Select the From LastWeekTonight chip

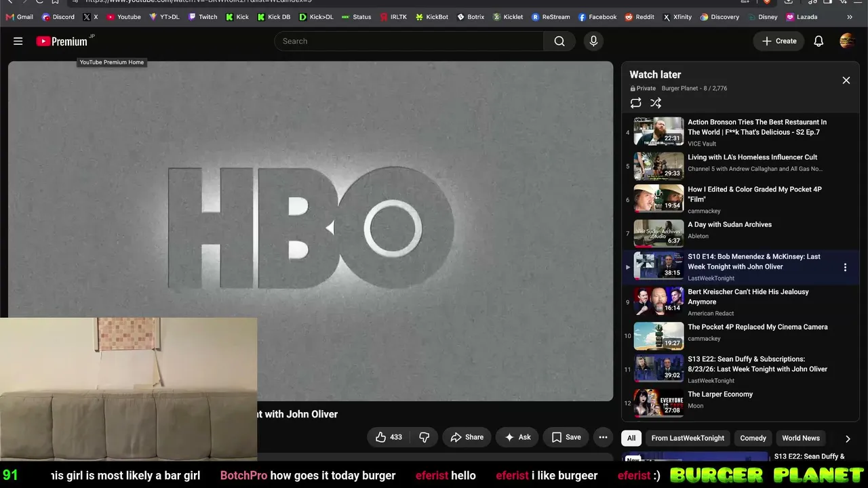(x=688, y=438)
